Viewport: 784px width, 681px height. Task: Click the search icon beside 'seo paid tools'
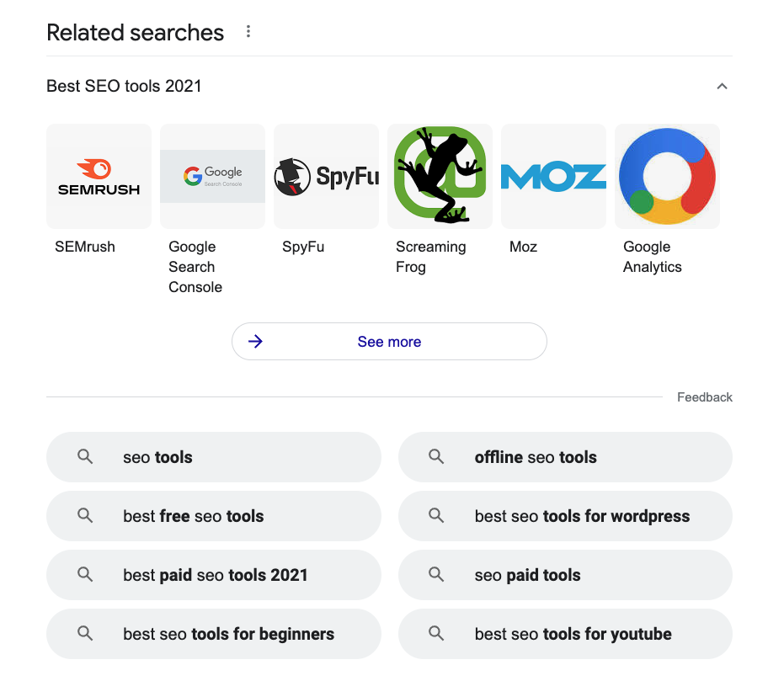point(436,575)
